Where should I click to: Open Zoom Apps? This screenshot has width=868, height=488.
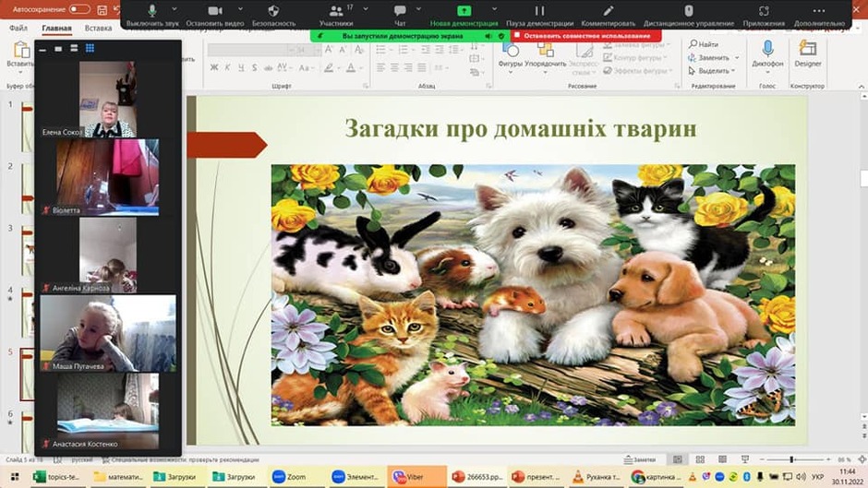point(764,15)
